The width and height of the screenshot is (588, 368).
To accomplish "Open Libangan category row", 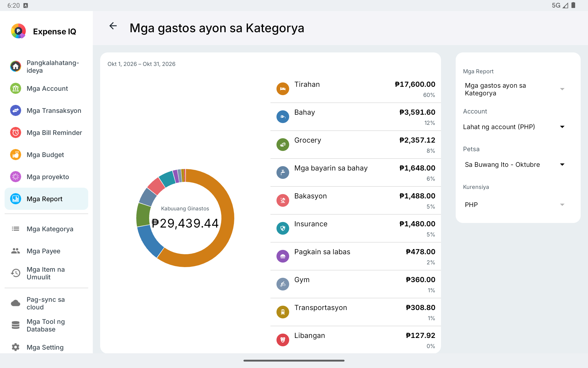I will pos(356,340).
